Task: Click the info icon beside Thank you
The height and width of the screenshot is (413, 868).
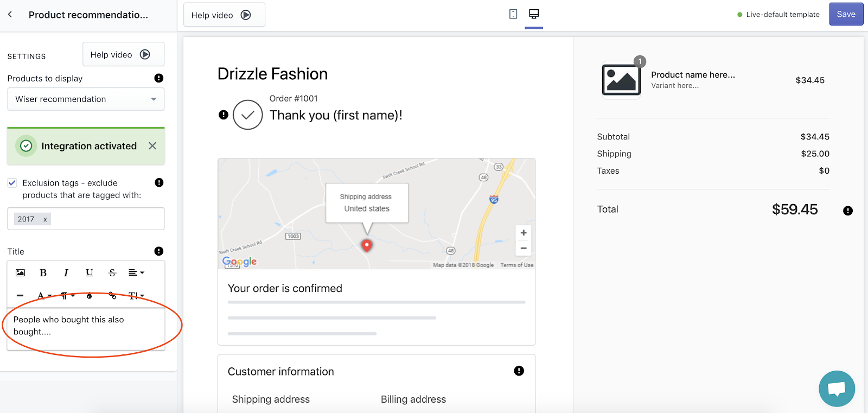Action: pos(224,115)
